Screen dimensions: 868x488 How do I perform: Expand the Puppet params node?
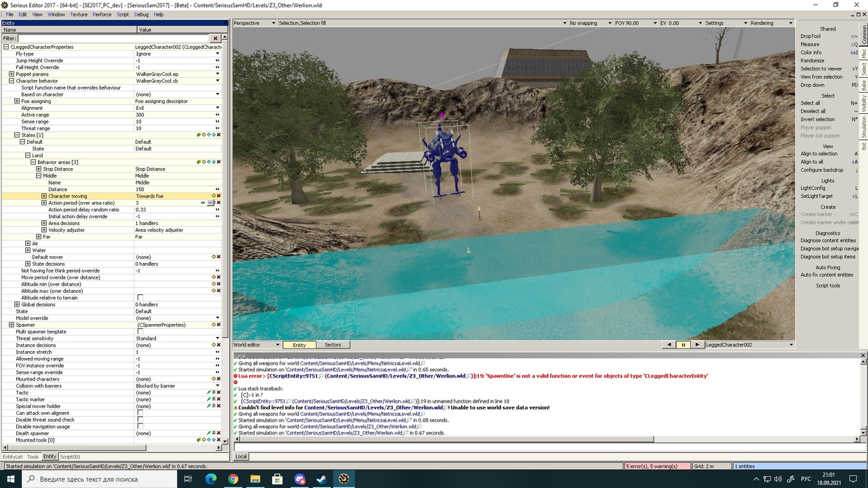[12, 74]
